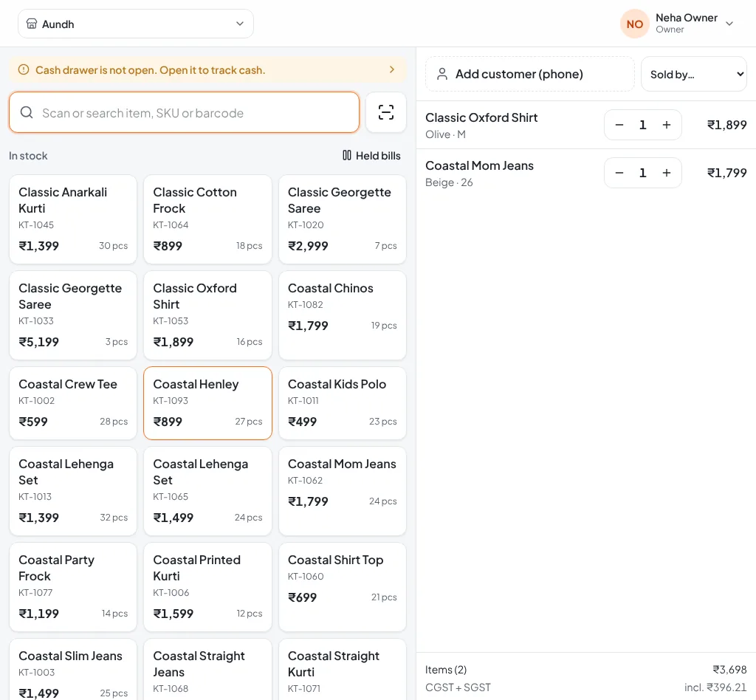This screenshot has width=756, height=700.
Task: Add Classic Anarkali Kurti to the bill
Action: click(x=73, y=219)
